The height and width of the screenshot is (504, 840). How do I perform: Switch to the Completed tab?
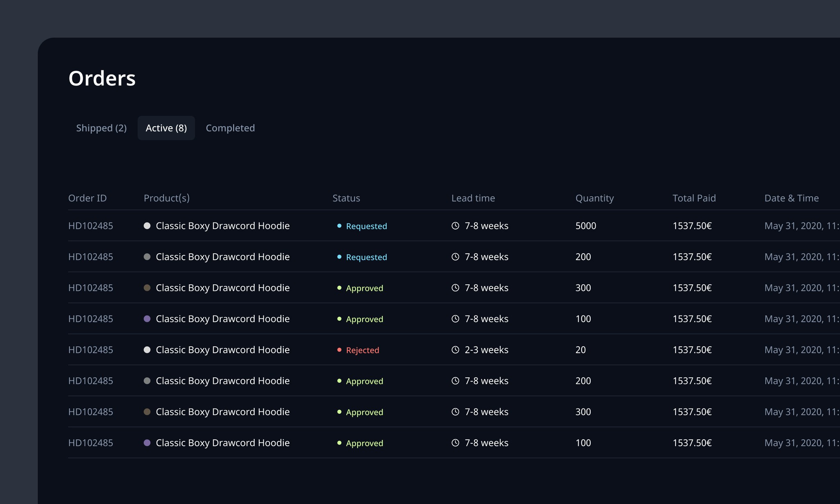[230, 128]
